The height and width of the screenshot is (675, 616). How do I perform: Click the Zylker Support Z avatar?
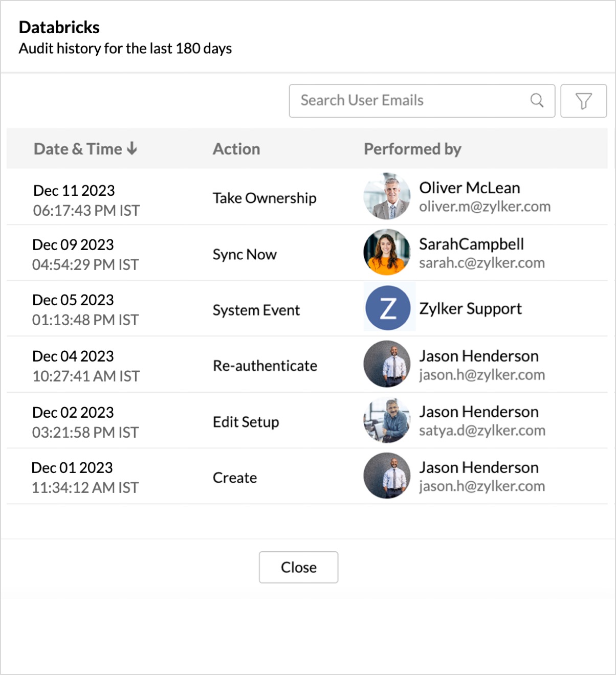[388, 308]
